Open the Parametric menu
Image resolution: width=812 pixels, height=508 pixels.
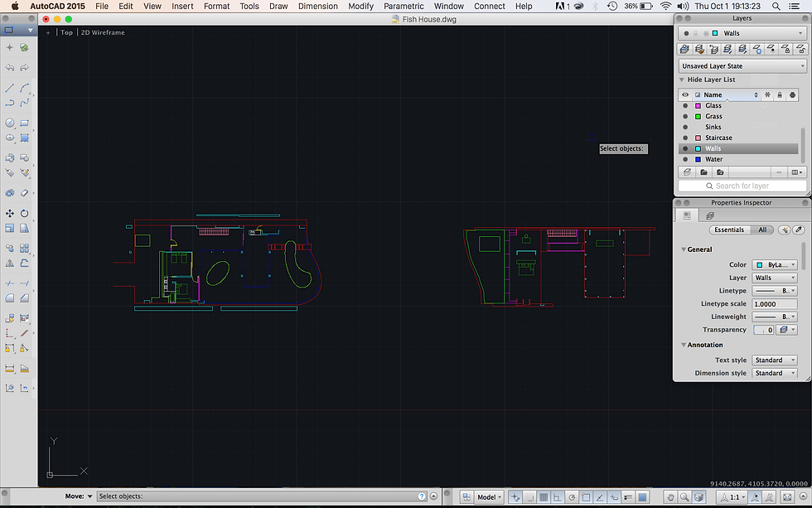[404, 6]
